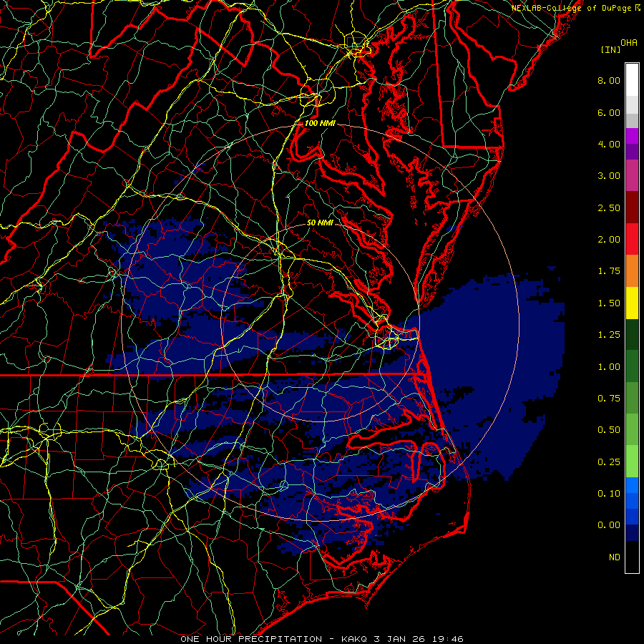
Task: Click the white 8.00 inch color swatch
Action: 632,80
